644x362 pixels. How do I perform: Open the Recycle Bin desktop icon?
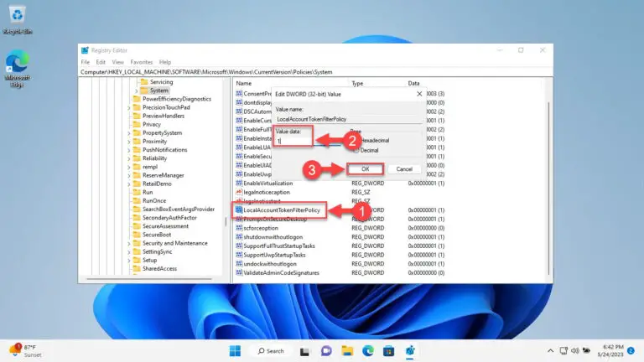pyautogui.click(x=17, y=19)
